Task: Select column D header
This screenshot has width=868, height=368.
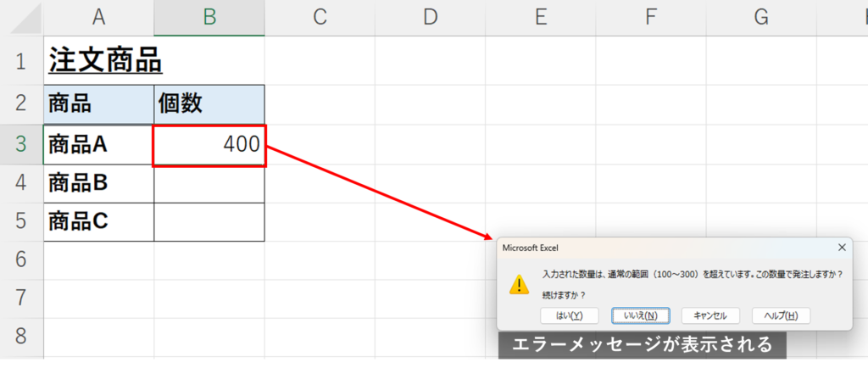Action: click(430, 18)
